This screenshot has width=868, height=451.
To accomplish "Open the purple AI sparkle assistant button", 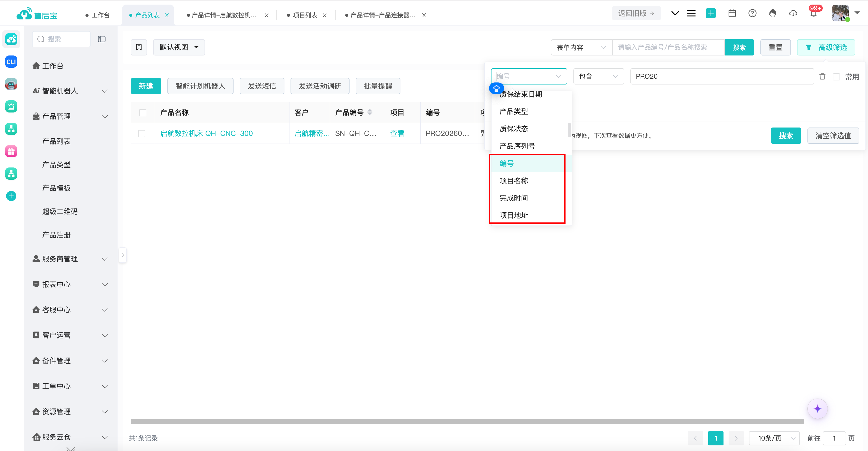I will tap(817, 409).
